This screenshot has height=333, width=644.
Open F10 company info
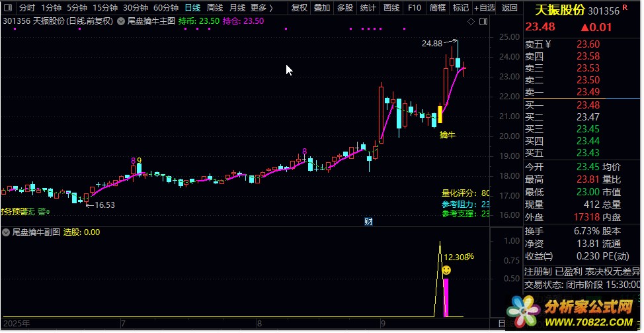point(415,7)
